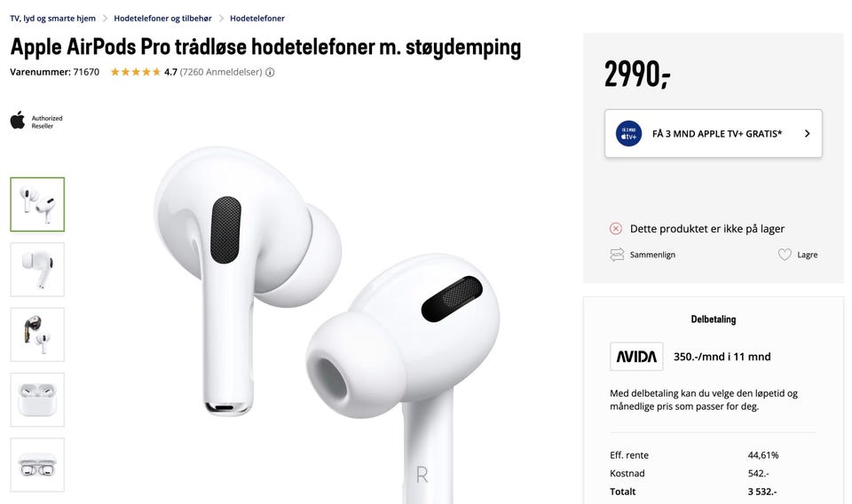Select the fourth thumbnail with the charging case

pyautogui.click(x=37, y=399)
